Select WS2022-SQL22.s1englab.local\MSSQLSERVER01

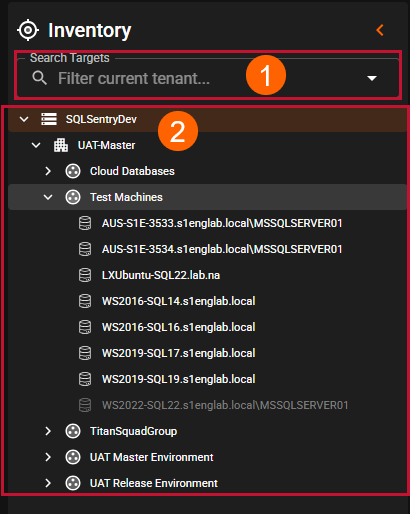coord(225,405)
